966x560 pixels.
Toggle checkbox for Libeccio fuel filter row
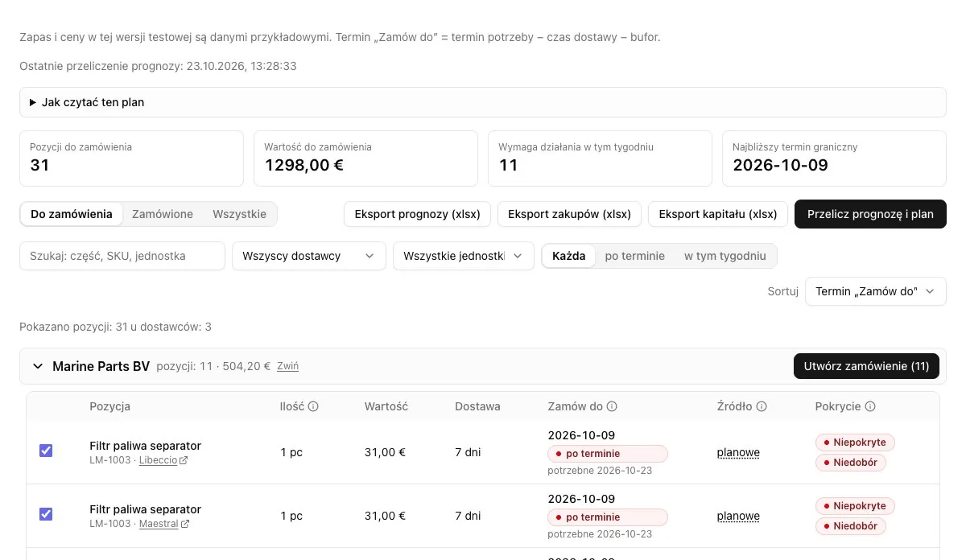coord(46,451)
